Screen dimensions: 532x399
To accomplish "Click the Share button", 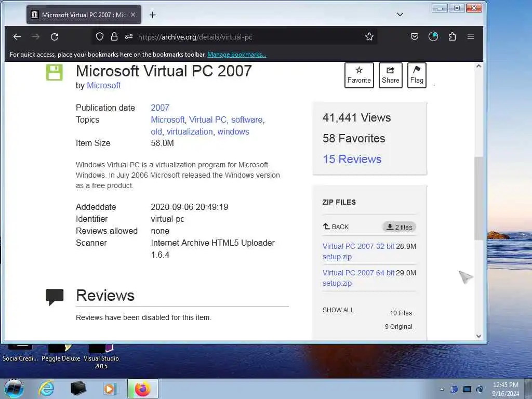I will click(391, 75).
